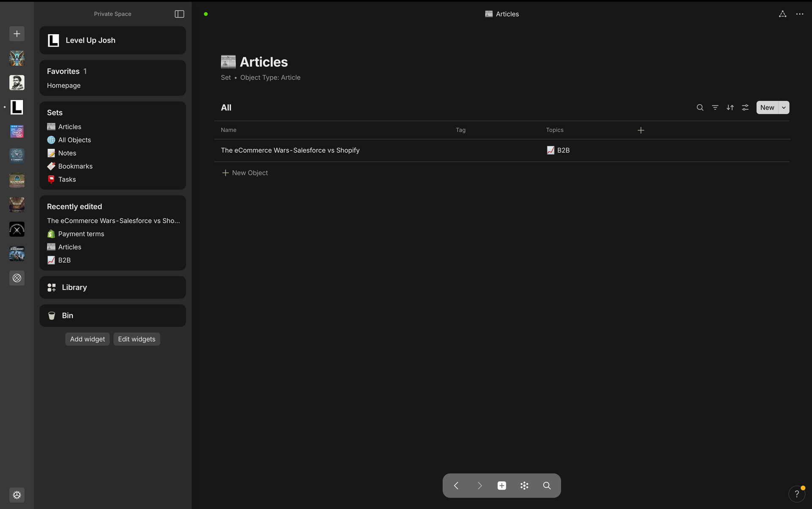This screenshot has height=509, width=812.
Task: Click the Edit widgets button
Action: click(x=137, y=339)
